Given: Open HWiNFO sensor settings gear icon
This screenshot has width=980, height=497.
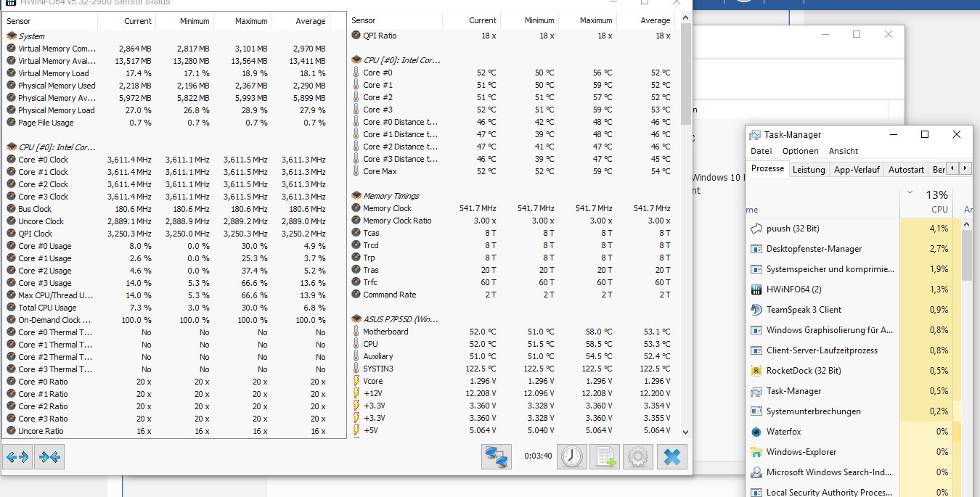Looking at the screenshot, I should 638,457.
